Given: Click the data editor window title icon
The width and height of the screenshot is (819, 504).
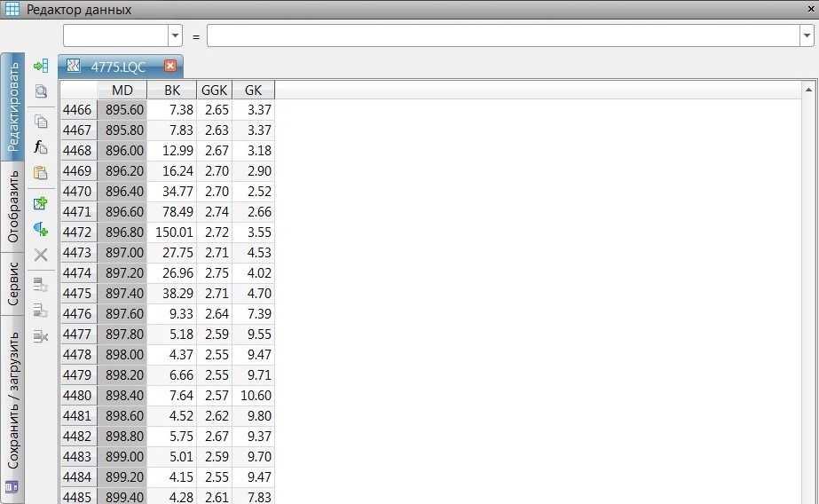Looking at the screenshot, I should pyautogui.click(x=12, y=9).
